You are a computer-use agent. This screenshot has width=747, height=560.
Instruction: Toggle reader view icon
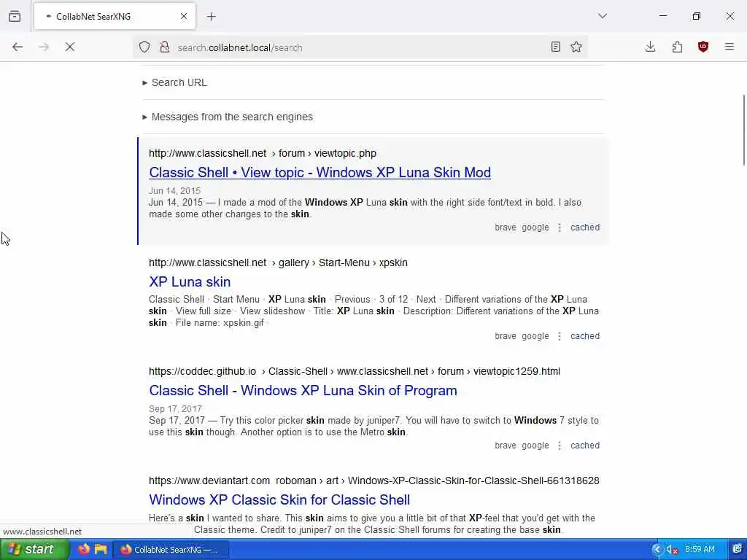(x=555, y=47)
